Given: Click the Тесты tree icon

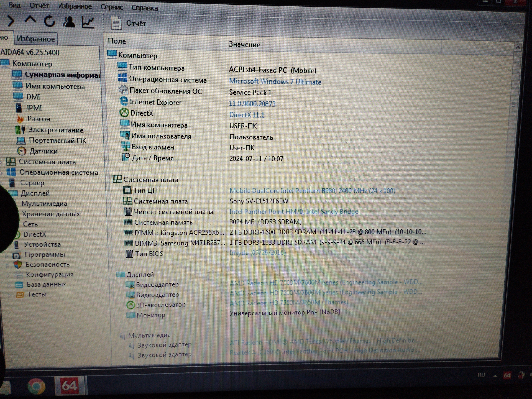Looking at the screenshot, I should pos(20,295).
